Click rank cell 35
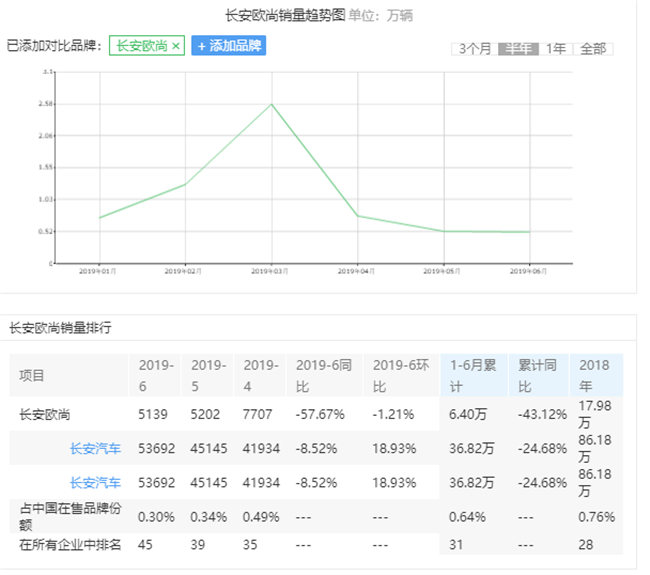650x575 pixels. point(250,544)
